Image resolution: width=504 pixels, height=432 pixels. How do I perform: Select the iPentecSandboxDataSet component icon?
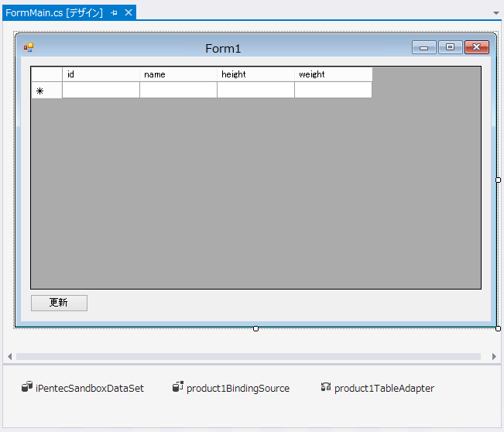click(x=27, y=386)
